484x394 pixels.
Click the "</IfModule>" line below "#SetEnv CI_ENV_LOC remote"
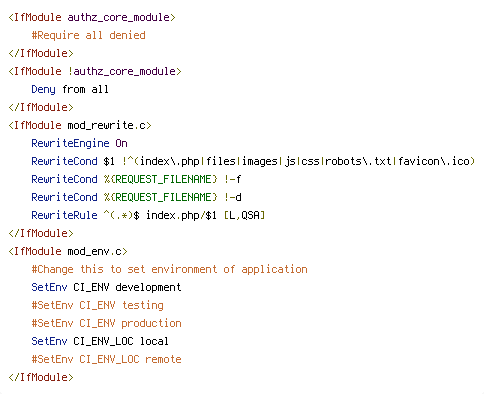pos(41,377)
